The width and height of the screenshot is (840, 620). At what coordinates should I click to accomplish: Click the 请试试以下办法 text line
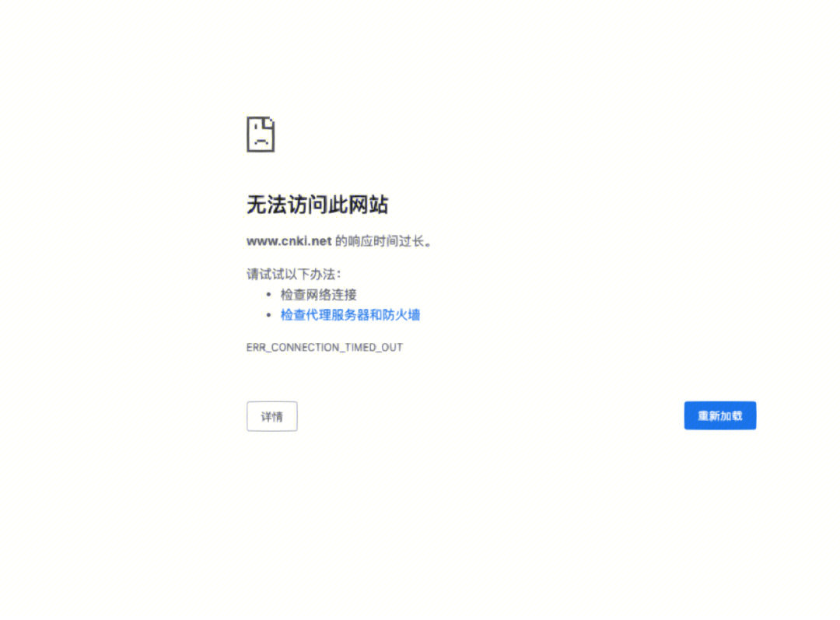click(x=293, y=275)
